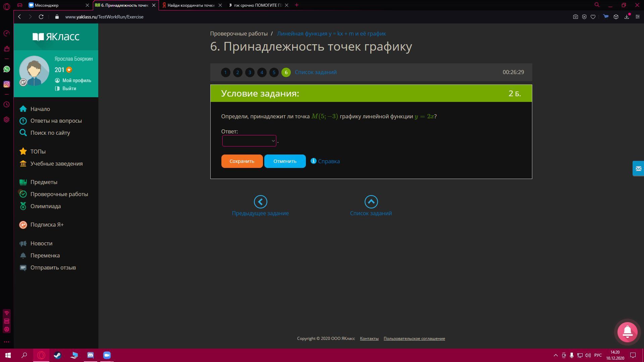Image resolution: width=644 pixels, height=362 pixels.
Task: Click the heart bookmark icon in address bar
Action: click(x=593, y=17)
